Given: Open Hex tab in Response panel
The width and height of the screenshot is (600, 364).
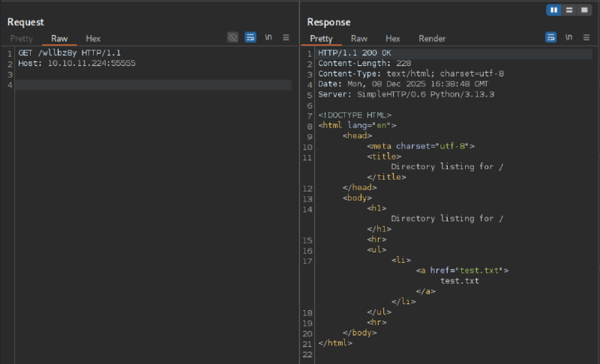Looking at the screenshot, I should coord(393,38).
